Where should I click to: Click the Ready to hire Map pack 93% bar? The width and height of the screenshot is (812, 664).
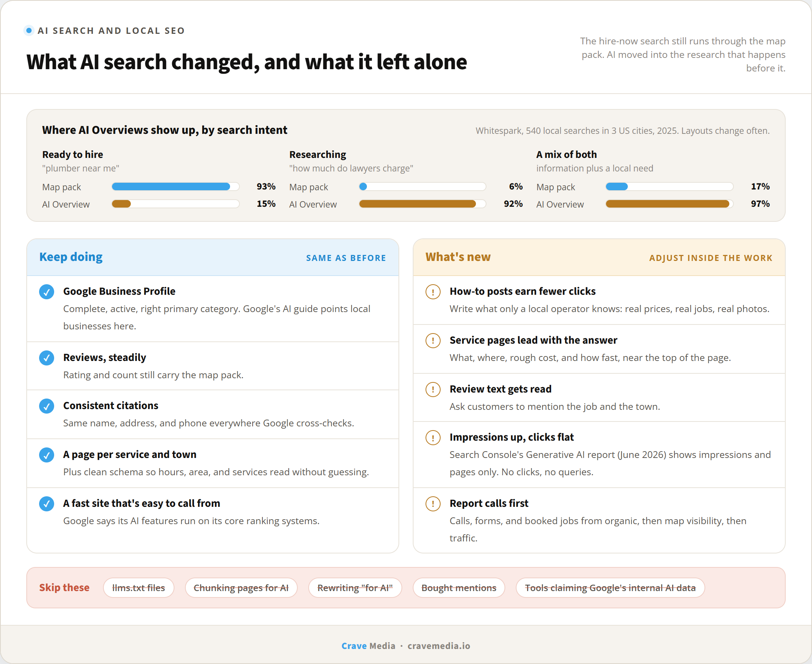[x=176, y=186]
